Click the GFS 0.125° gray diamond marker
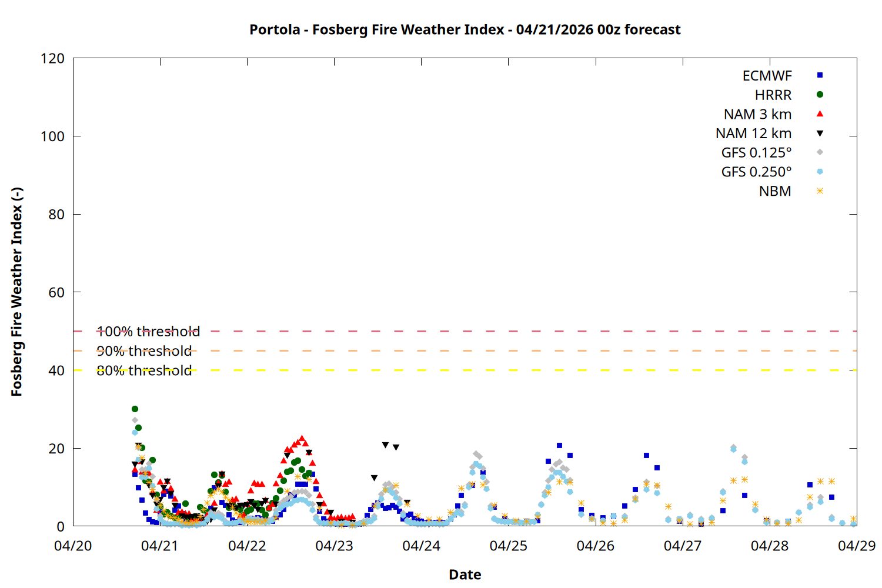Viewport: 882px width, 588px height. [820, 152]
